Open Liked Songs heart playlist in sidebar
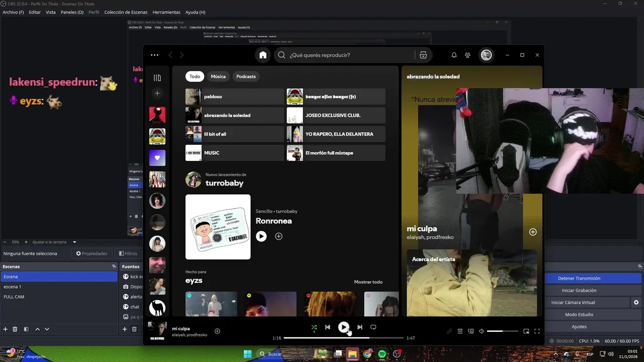The image size is (644, 362). point(157,158)
